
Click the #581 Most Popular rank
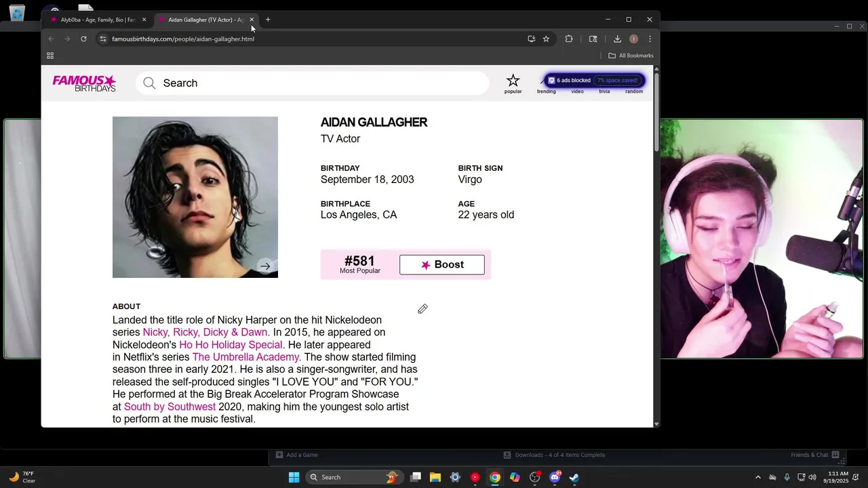359,264
